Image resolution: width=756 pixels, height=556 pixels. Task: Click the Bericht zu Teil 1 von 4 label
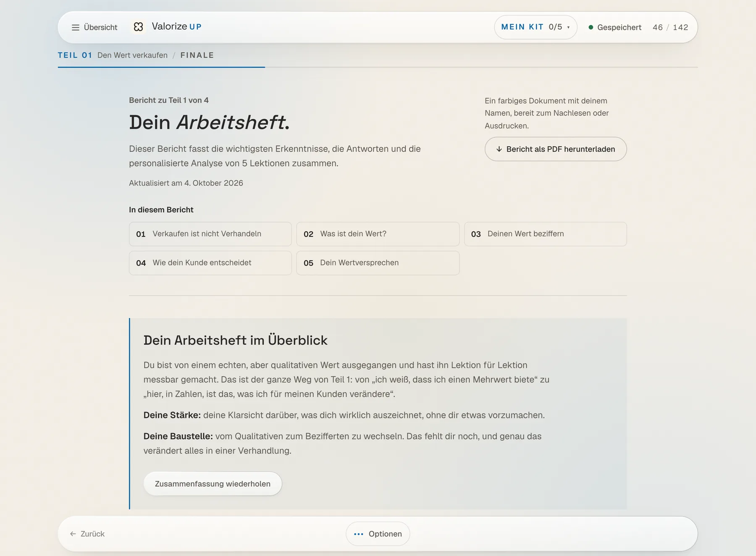pyautogui.click(x=169, y=100)
